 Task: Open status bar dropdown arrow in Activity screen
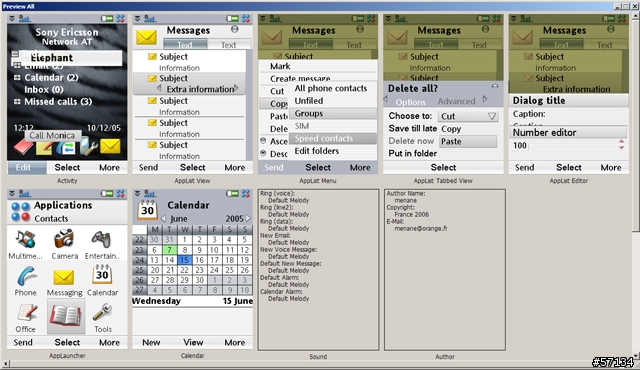(x=12, y=18)
